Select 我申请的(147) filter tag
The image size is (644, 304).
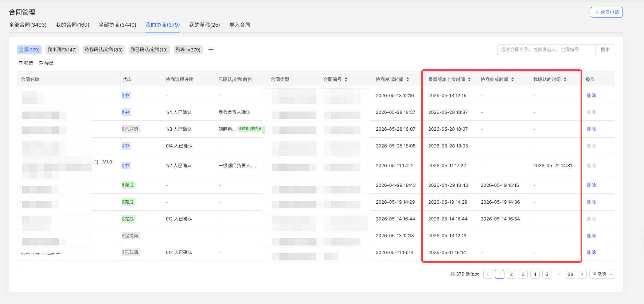(62, 50)
